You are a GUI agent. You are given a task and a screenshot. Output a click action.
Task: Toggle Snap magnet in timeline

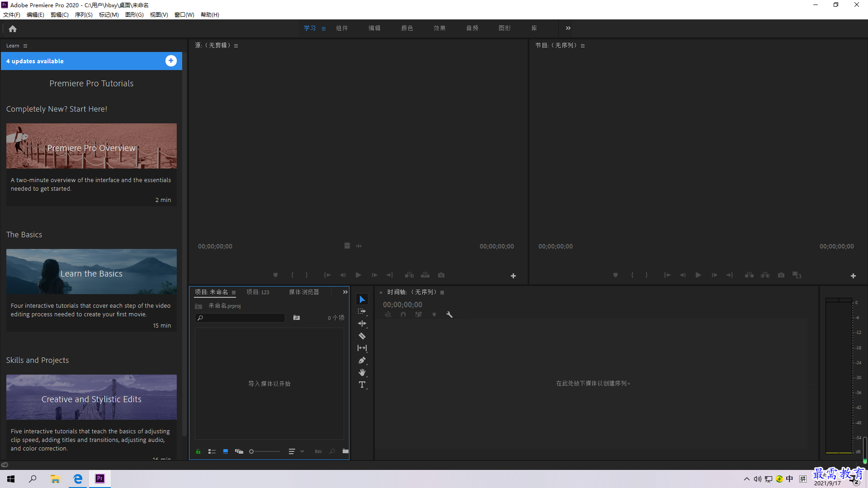tap(403, 314)
